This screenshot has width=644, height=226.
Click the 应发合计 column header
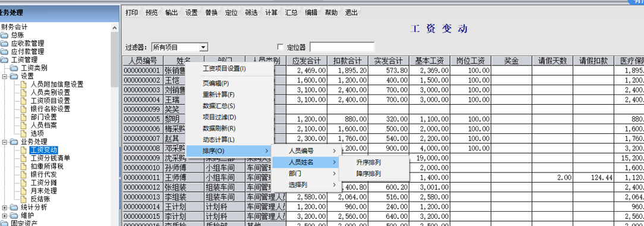(307, 61)
